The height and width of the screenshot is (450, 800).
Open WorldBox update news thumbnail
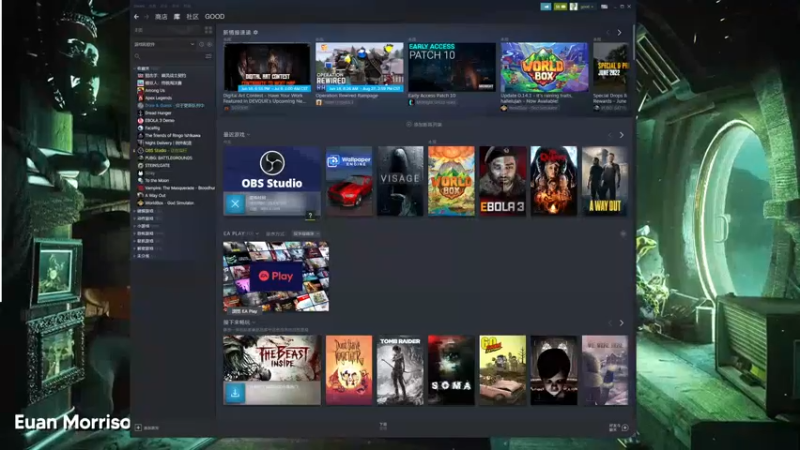pos(544,67)
